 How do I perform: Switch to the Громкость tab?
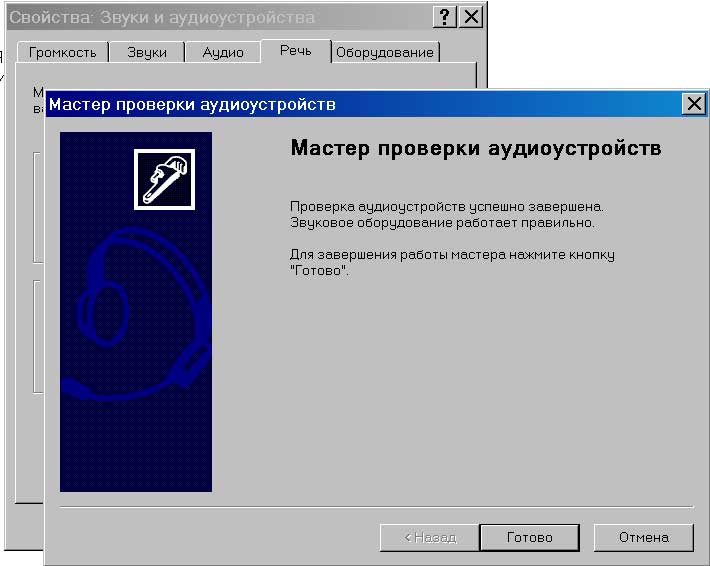pos(62,52)
